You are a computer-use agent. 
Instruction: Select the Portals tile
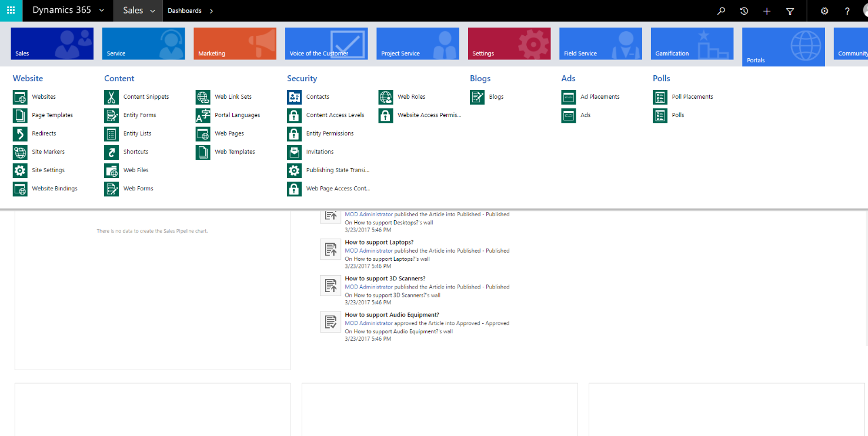coord(783,47)
